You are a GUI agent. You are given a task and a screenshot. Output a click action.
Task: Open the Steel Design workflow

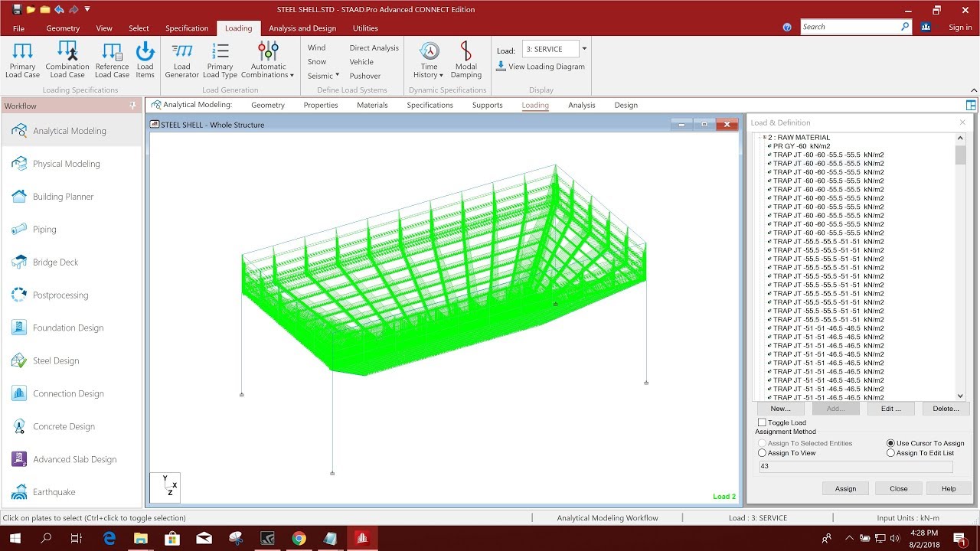(x=56, y=360)
